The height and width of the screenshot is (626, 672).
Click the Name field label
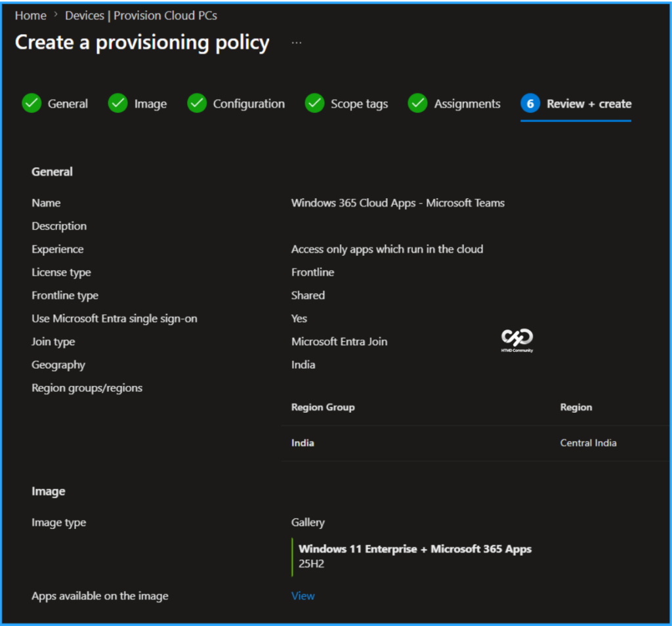[46, 203]
